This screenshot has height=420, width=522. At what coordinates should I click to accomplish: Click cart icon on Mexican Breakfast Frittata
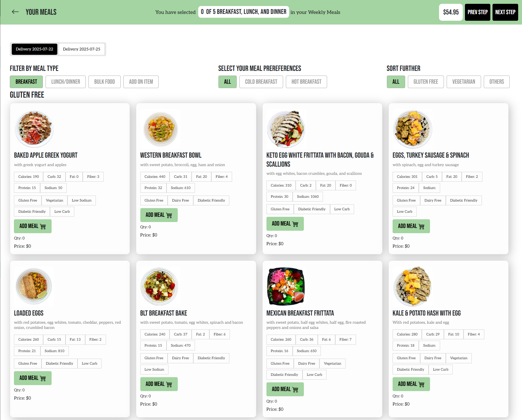coord(295,389)
